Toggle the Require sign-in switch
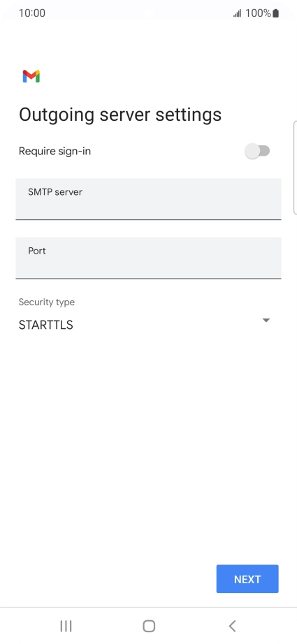The width and height of the screenshot is (297, 644). 257,151
